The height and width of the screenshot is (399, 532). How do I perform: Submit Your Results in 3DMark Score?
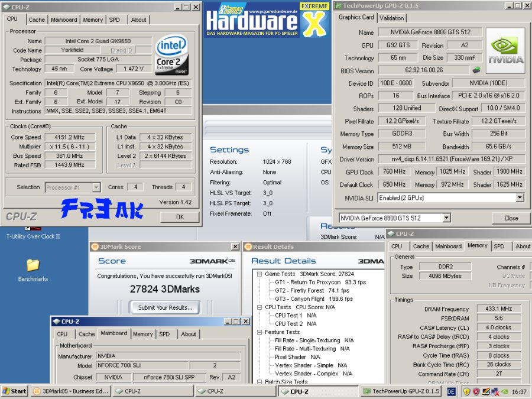(x=165, y=307)
